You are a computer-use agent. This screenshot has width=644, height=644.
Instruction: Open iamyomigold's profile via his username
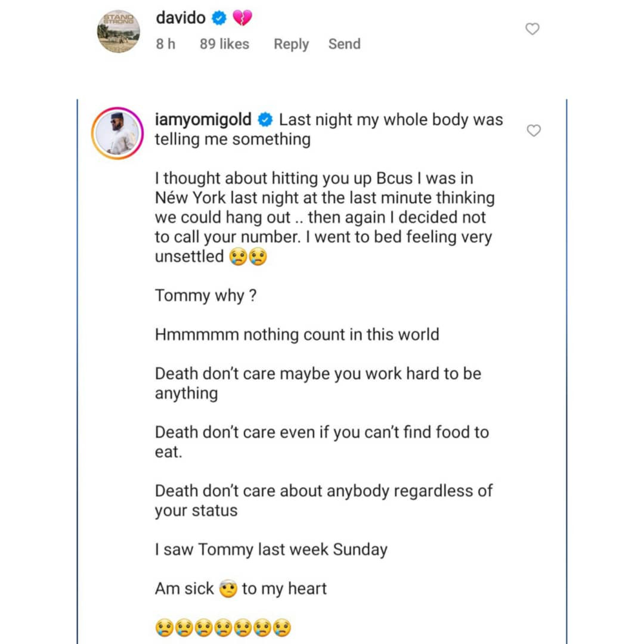pos(203,119)
